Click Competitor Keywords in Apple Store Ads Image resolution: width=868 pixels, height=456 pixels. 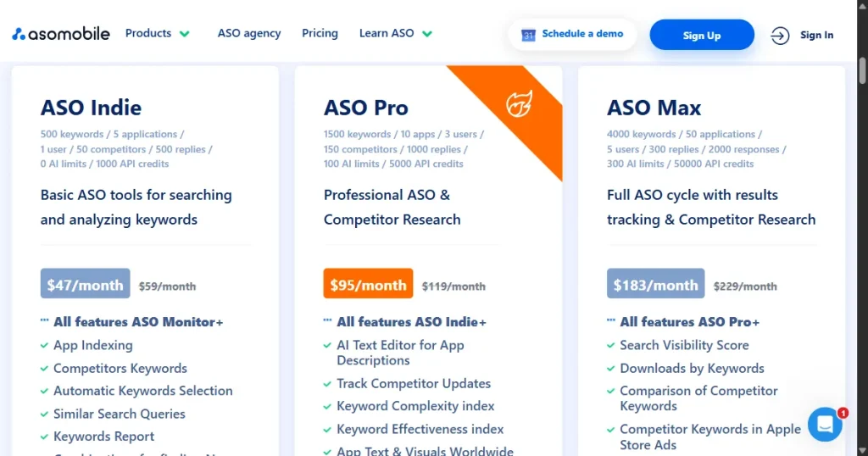tap(710, 437)
